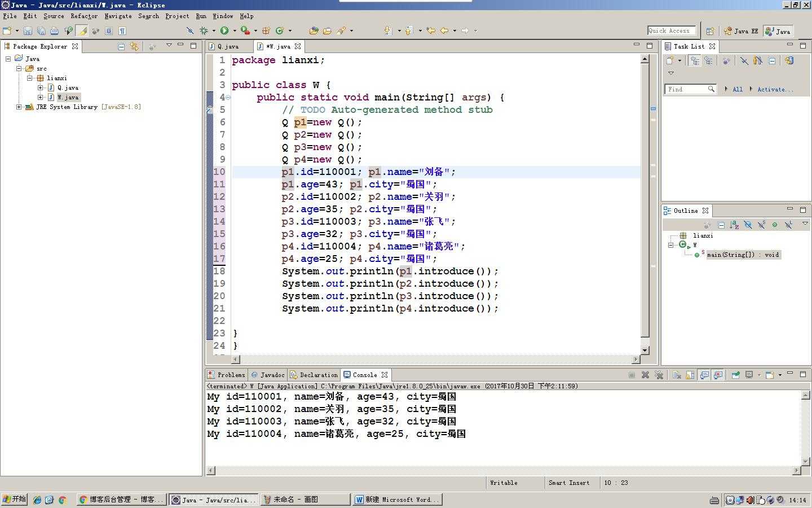Click the Open Perspective icon
The height and width of the screenshot is (508, 812).
coord(710,31)
